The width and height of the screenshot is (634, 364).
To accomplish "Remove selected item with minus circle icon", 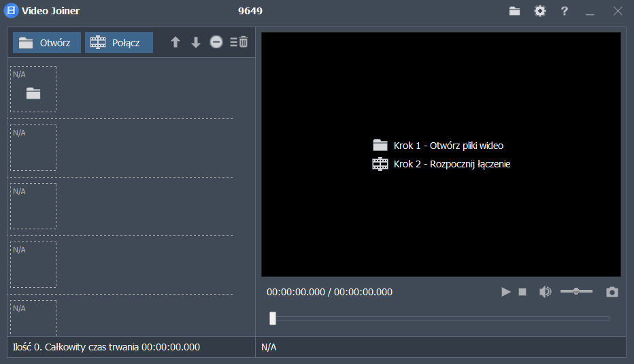I will click(216, 42).
